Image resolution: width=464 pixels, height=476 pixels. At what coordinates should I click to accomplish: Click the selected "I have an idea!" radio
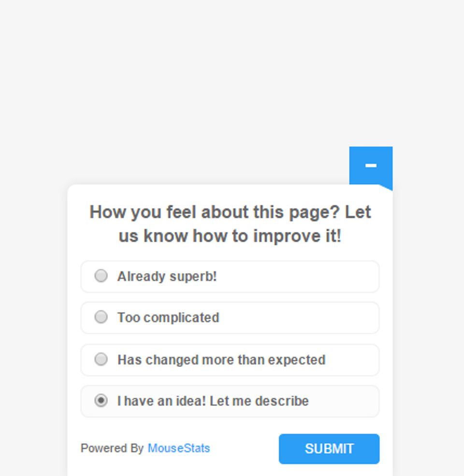(x=101, y=401)
